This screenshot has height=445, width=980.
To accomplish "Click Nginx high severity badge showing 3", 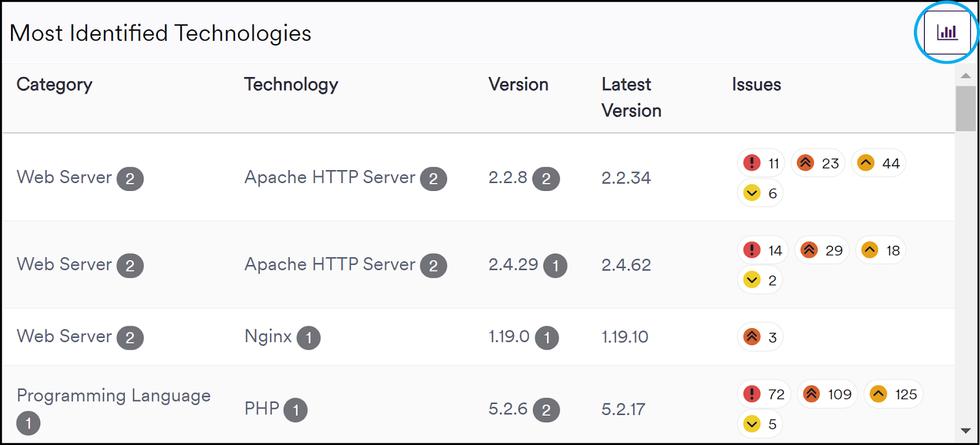I will tap(760, 337).
